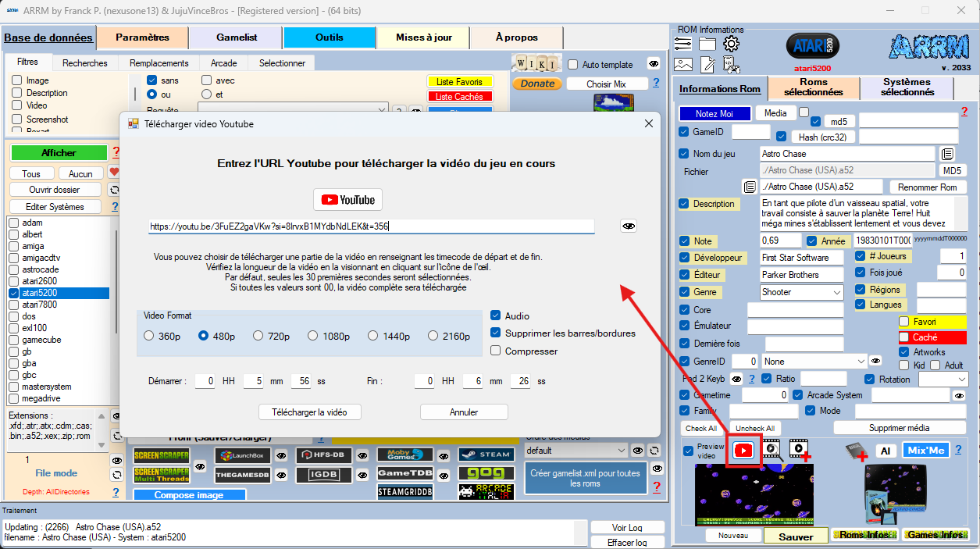Launch the Steam scraper

click(x=486, y=455)
